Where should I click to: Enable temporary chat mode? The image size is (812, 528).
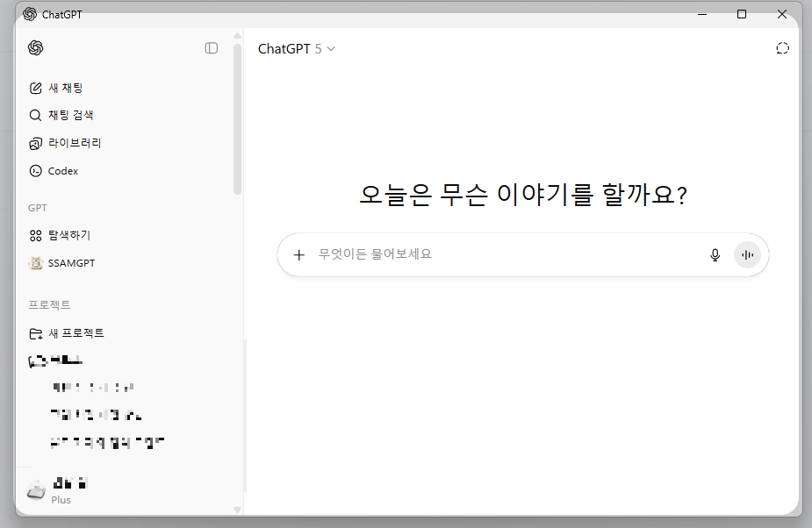click(782, 48)
